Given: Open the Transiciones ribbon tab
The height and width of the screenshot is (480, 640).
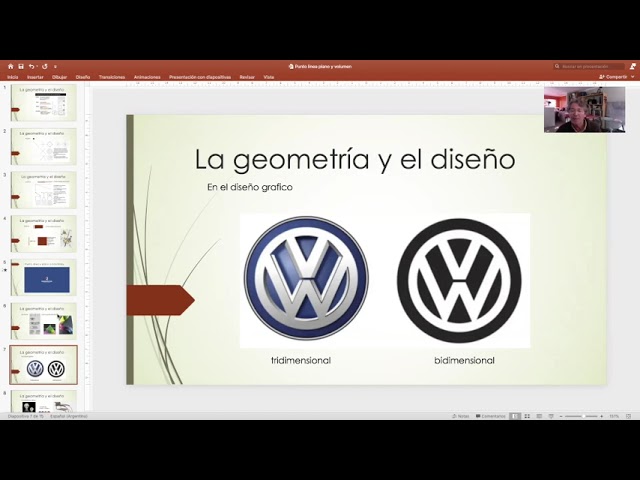Looking at the screenshot, I should (112, 77).
